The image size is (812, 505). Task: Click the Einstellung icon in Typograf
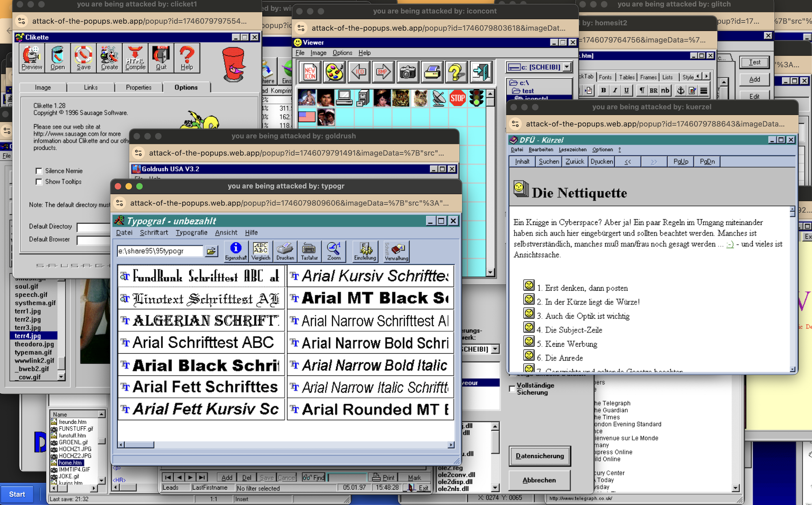[x=365, y=251]
